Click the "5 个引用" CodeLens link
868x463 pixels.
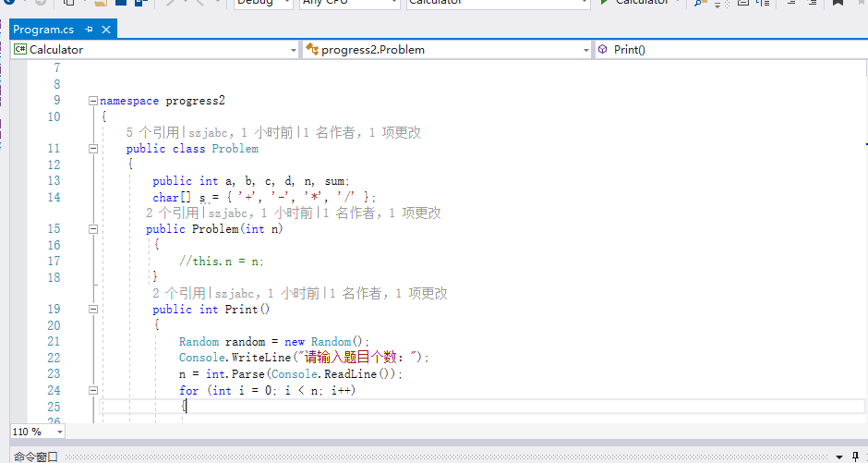point(152,132)
